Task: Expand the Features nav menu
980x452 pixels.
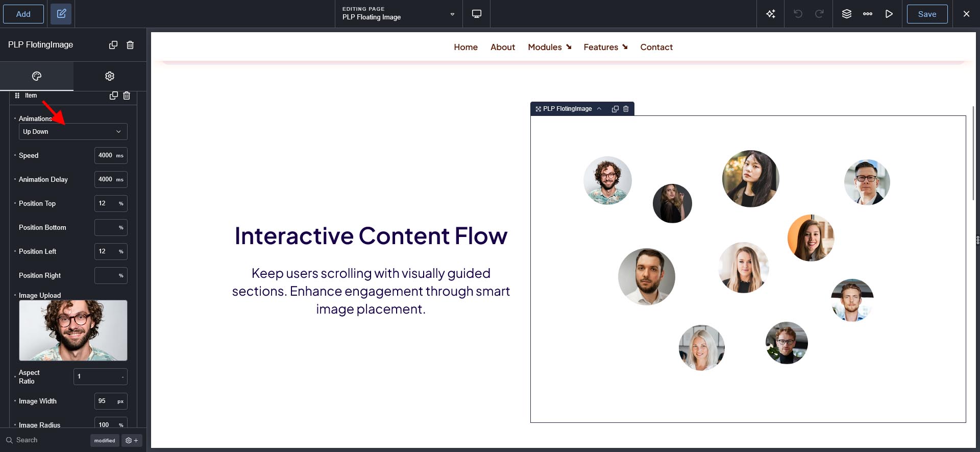Action: click(x=605, y=47)
